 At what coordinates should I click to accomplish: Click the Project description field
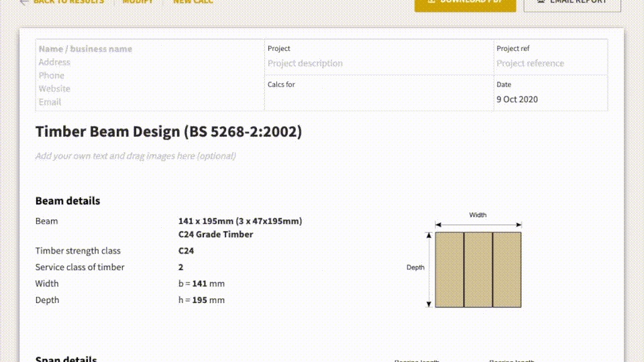pos(305,64)
